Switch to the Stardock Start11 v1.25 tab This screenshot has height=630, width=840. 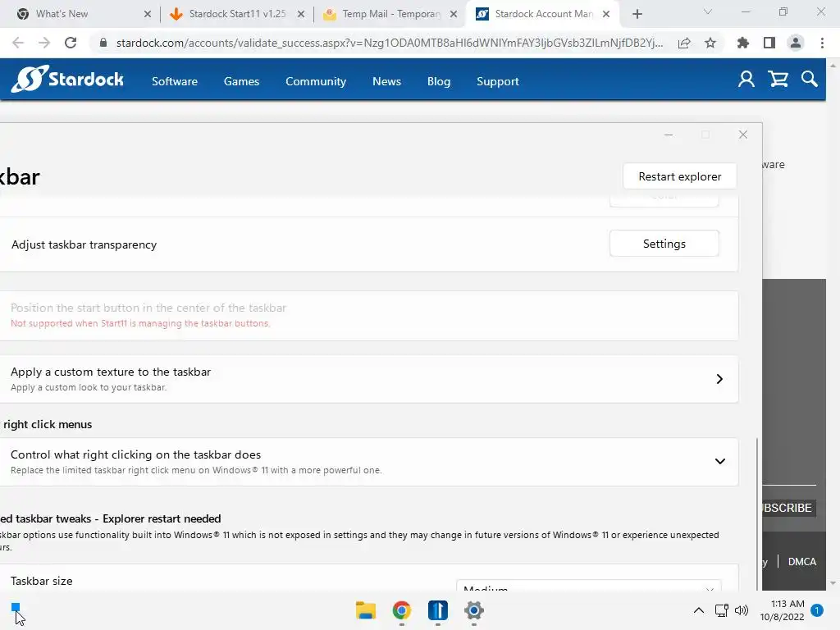point(235,14)
